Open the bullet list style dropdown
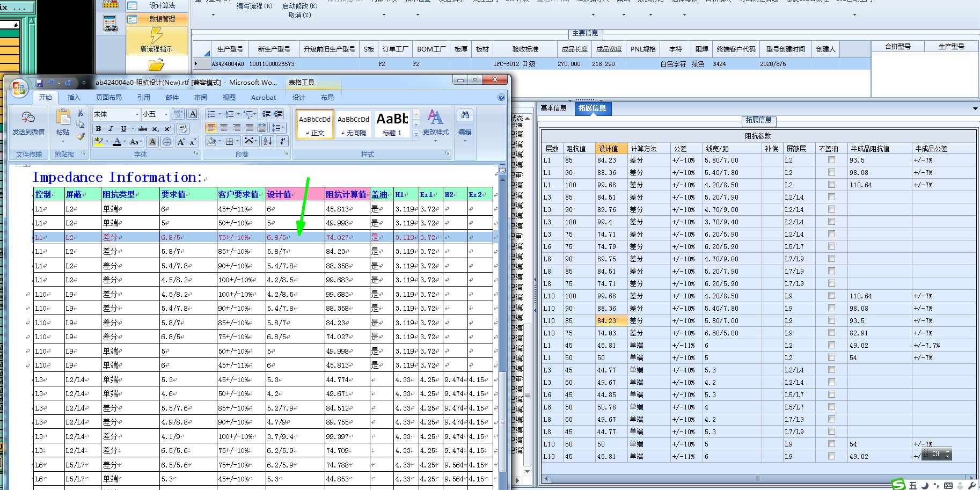 point(220,114)
